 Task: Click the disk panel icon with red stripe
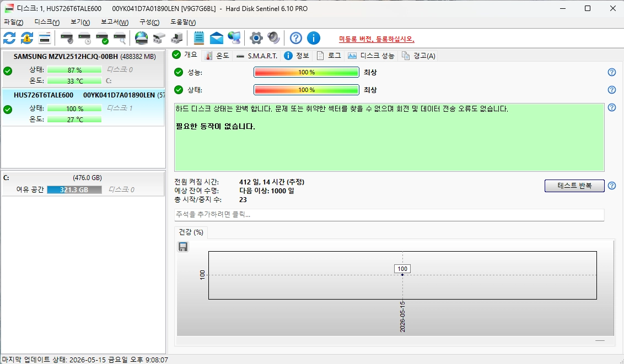tap(45, 38)
